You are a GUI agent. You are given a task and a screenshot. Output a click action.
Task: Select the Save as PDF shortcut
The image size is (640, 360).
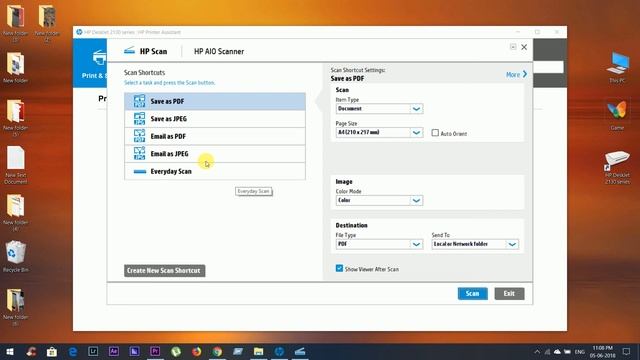215,101
